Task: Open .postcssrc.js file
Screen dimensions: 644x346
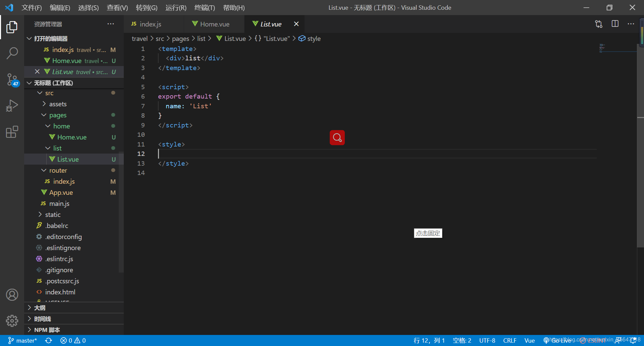Action: pos(74,281)
